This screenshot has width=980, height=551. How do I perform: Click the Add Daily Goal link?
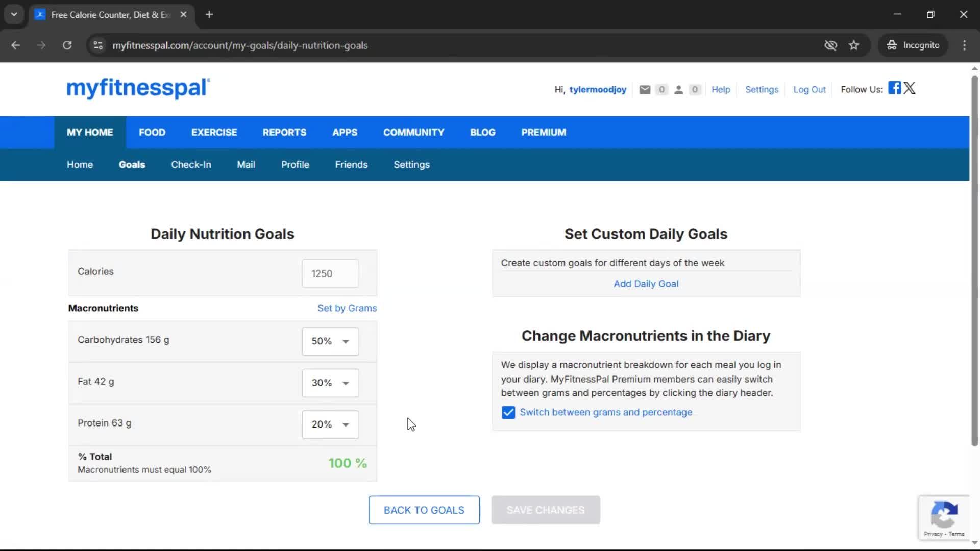(646, 284)
